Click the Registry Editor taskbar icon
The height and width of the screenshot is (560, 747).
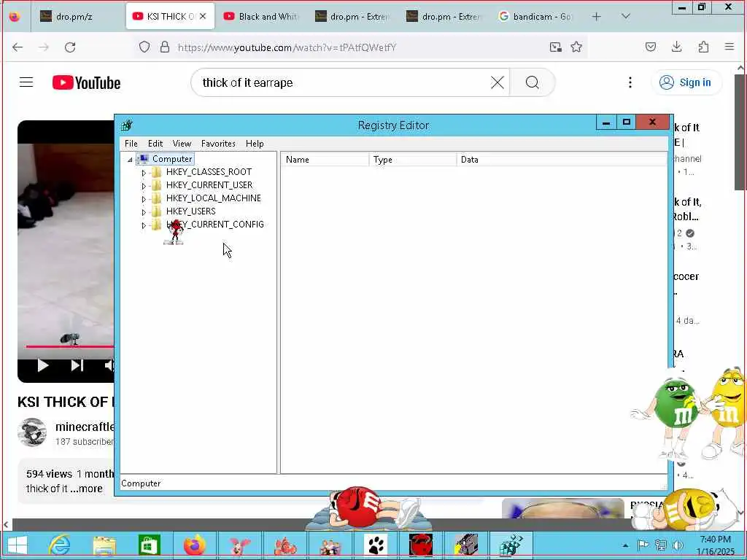511,545
